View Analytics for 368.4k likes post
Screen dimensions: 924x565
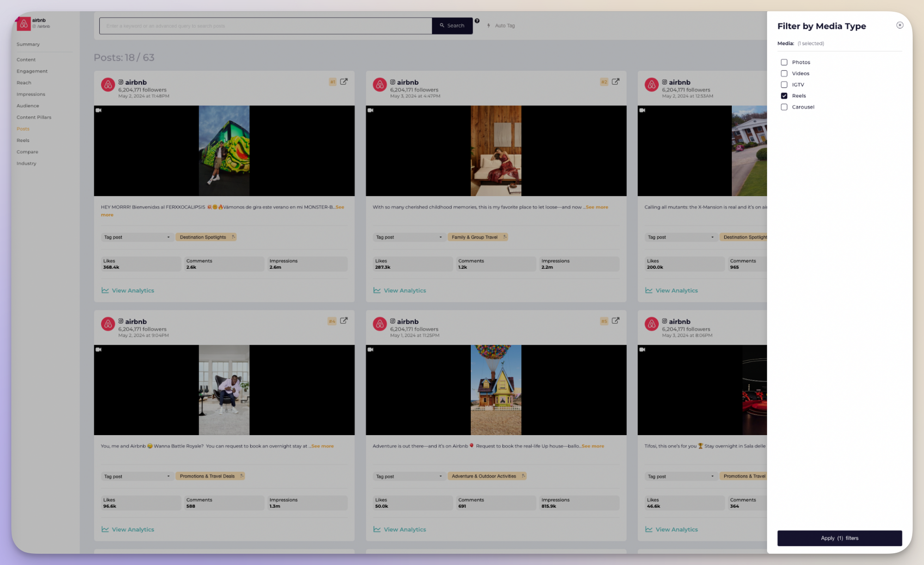(x=128, y=291)
